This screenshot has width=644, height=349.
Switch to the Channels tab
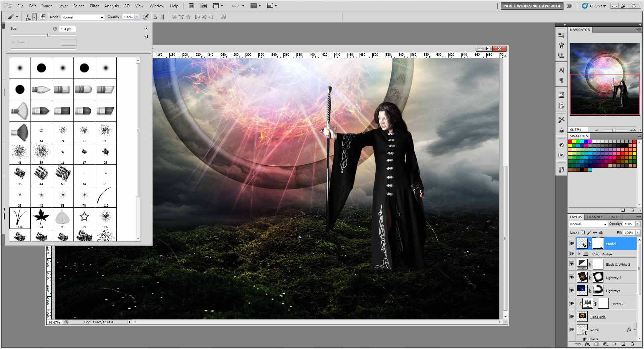[595, 217]
